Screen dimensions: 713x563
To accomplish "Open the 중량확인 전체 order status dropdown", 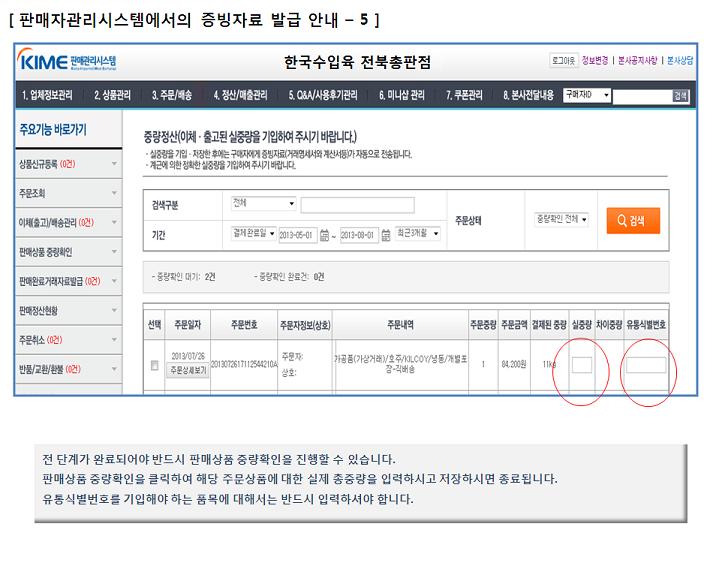I will (562, 217).
